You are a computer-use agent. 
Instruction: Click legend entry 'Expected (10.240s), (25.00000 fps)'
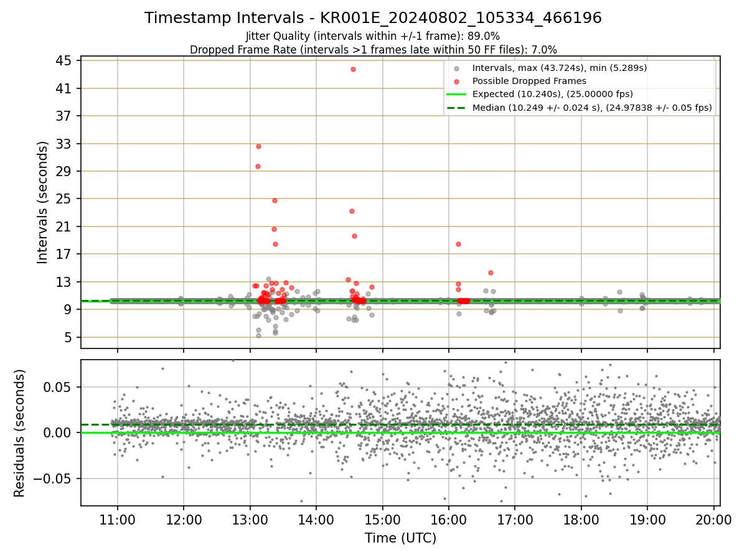553,94
